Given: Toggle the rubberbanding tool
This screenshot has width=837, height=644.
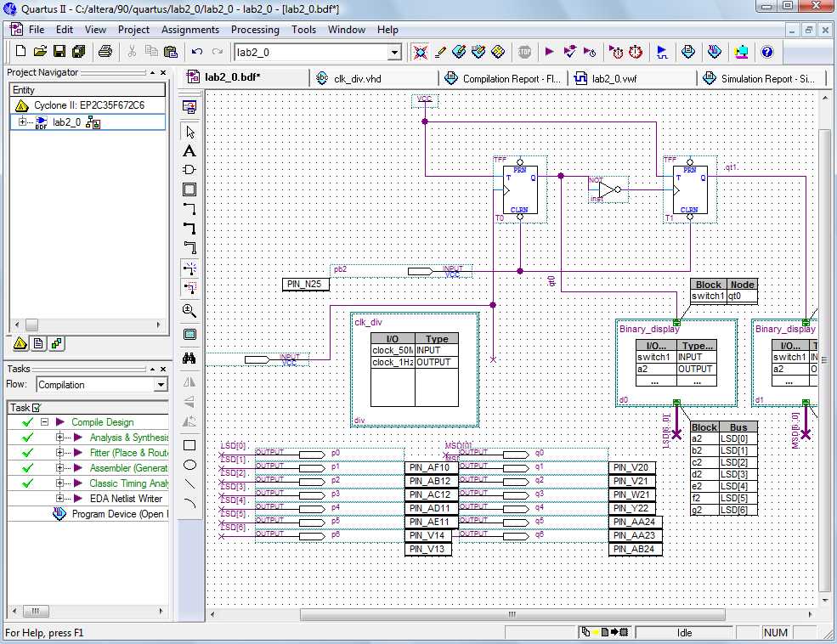Looking at the screenshot, I should coord(189,268).
